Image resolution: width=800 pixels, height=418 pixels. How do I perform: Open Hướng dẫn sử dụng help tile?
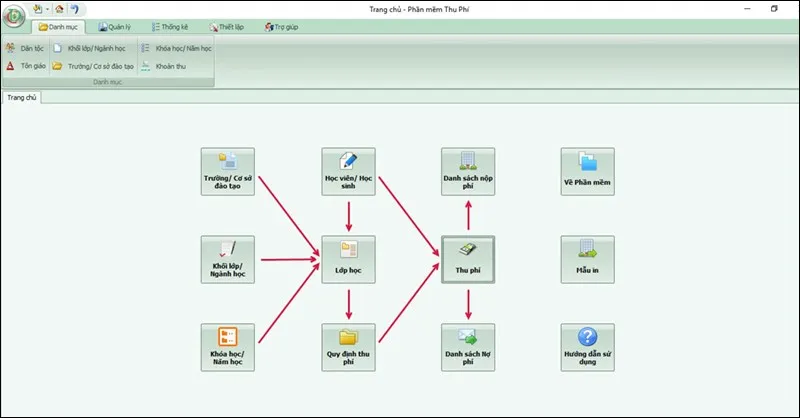point(587,347)
